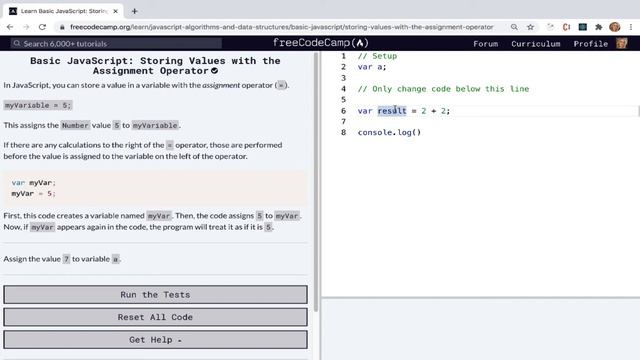Click the instructions panel scrollbar

tap(316, 182)
